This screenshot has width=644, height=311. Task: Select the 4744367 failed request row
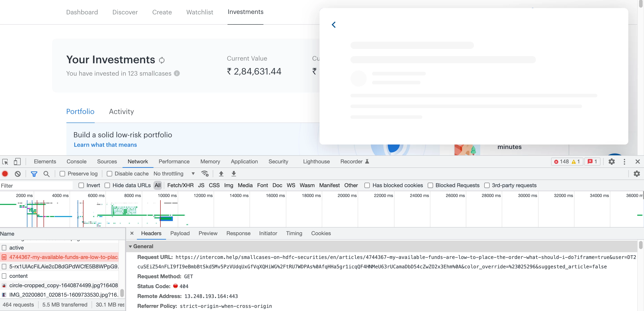[x=59, y=257]
